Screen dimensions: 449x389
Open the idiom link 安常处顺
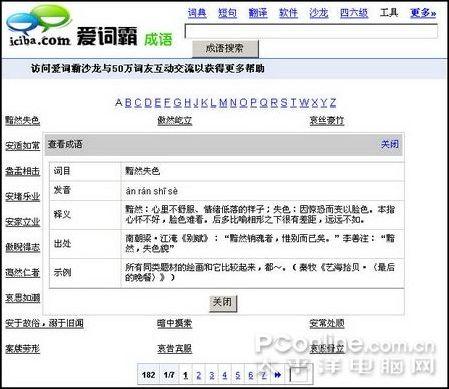327,323
